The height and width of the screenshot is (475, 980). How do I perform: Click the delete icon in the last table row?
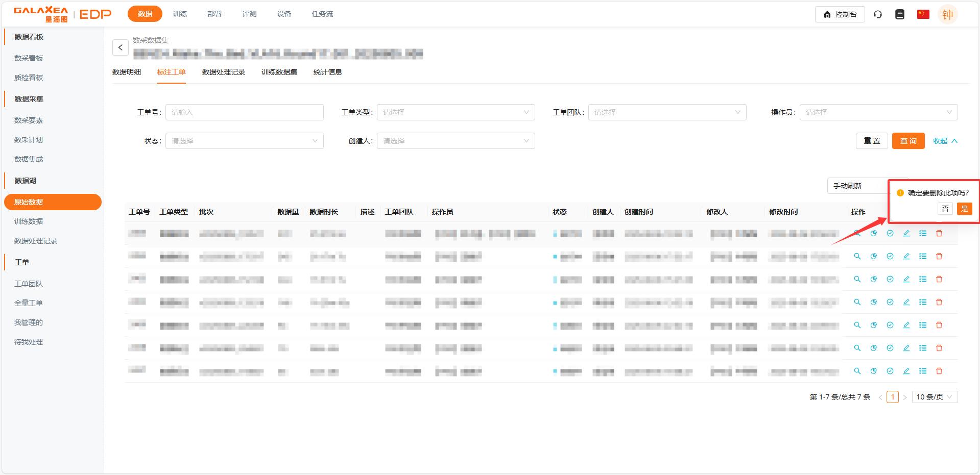pos(939,371)
